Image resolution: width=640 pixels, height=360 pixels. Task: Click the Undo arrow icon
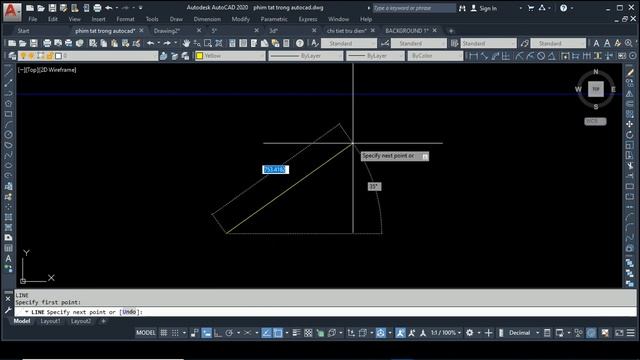pos(151,43)
